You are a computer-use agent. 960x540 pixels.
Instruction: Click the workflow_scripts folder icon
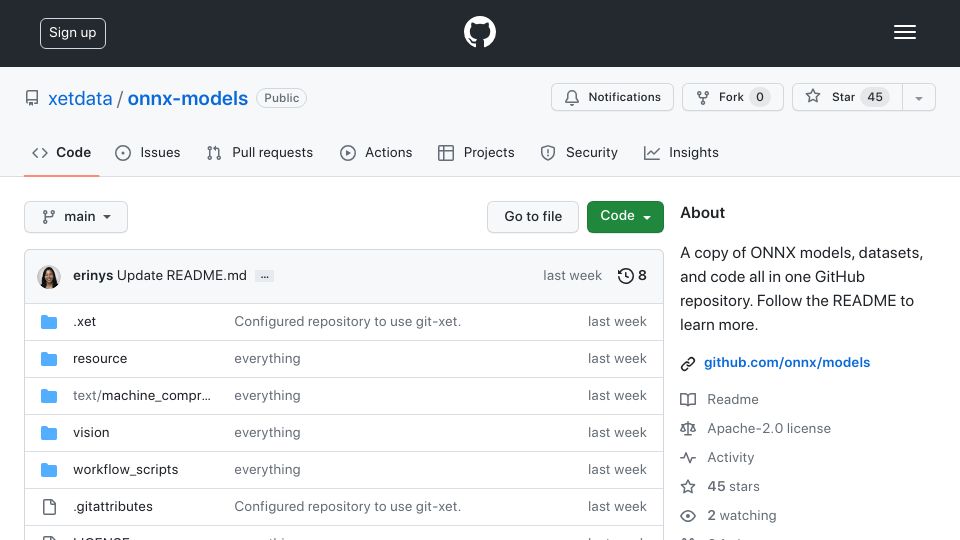[49, 470]
